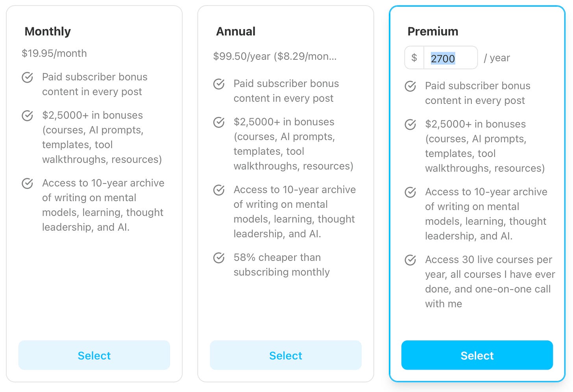The height and width of the screenshot is (392, 573).
Task: Click checkmark icon beside Annual's $2,5000+ bonuses
Action: click(219, 122)
